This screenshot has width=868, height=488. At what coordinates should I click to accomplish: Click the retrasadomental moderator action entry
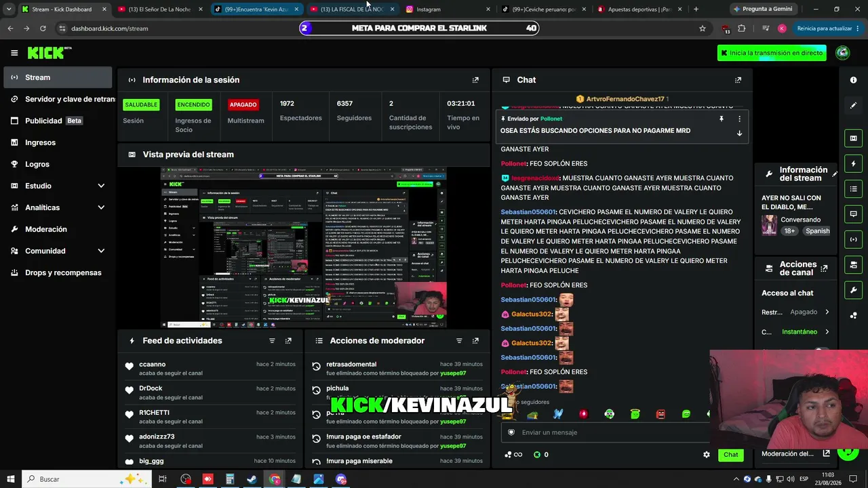[398, 369]
